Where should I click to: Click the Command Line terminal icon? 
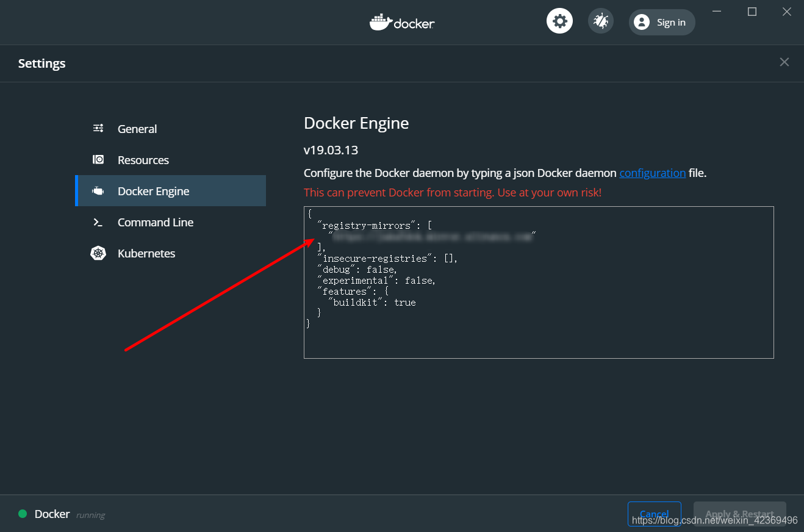click(98, 222)
